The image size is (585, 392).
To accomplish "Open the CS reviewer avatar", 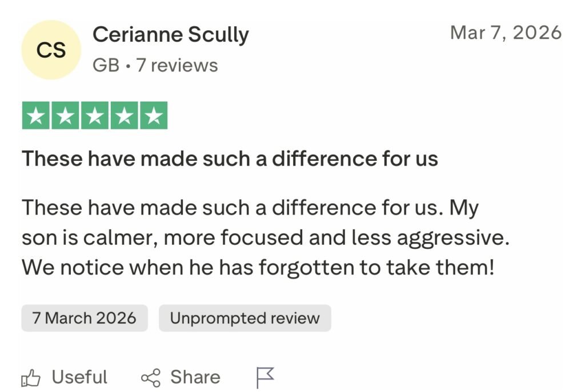I will (x=51, y=50).
